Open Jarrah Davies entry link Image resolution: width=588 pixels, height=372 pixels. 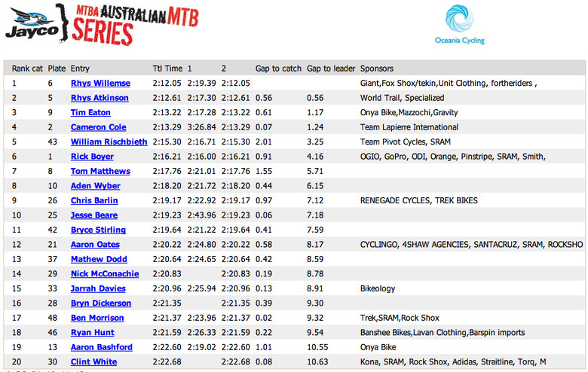click(98, 288)
